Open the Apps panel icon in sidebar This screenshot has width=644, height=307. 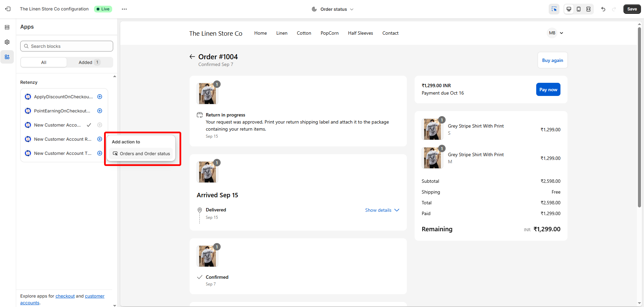[7, 57]
